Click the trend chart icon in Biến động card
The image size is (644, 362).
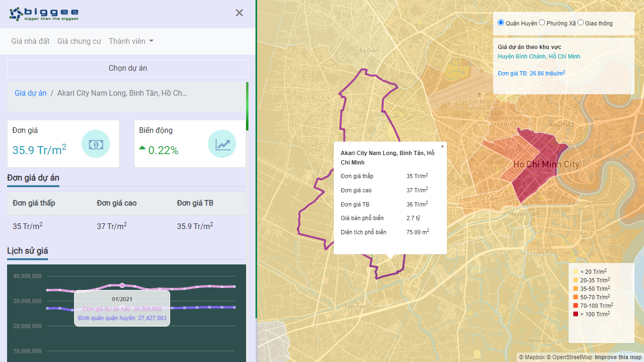[222, 144]
